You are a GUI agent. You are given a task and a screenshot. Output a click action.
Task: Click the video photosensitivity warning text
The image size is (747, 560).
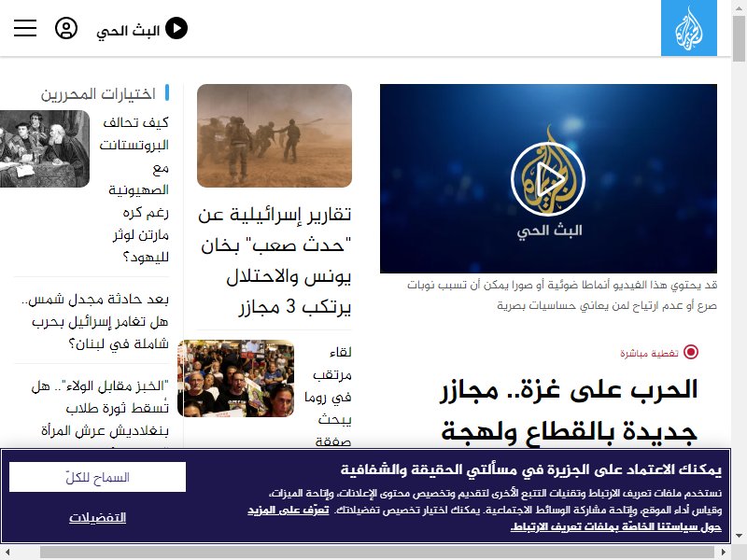[562, 295]
